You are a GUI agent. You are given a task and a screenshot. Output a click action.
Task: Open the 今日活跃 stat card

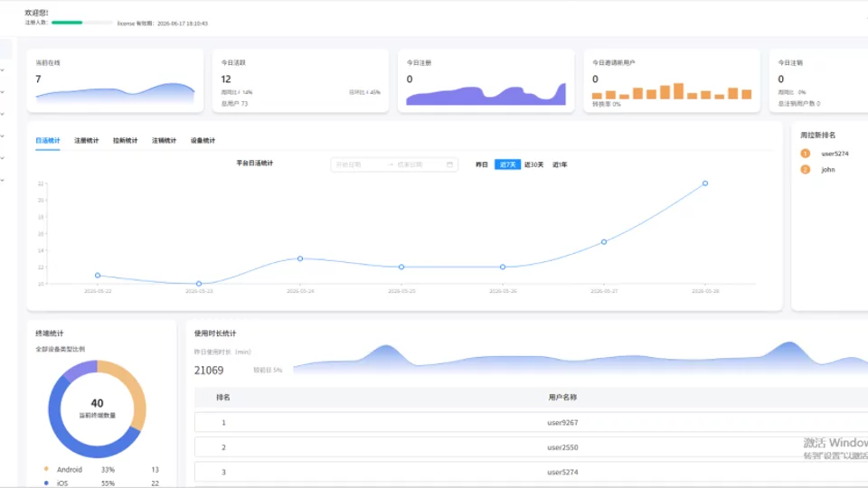click(300, 80)
